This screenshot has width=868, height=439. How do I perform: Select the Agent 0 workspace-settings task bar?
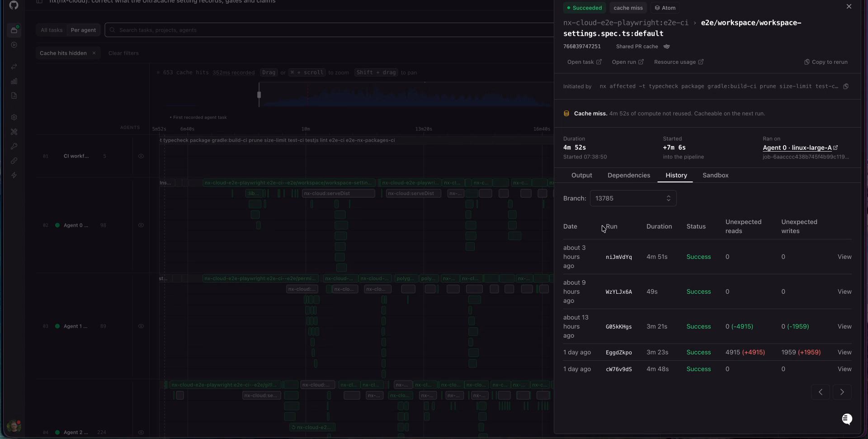pos(289,183)
